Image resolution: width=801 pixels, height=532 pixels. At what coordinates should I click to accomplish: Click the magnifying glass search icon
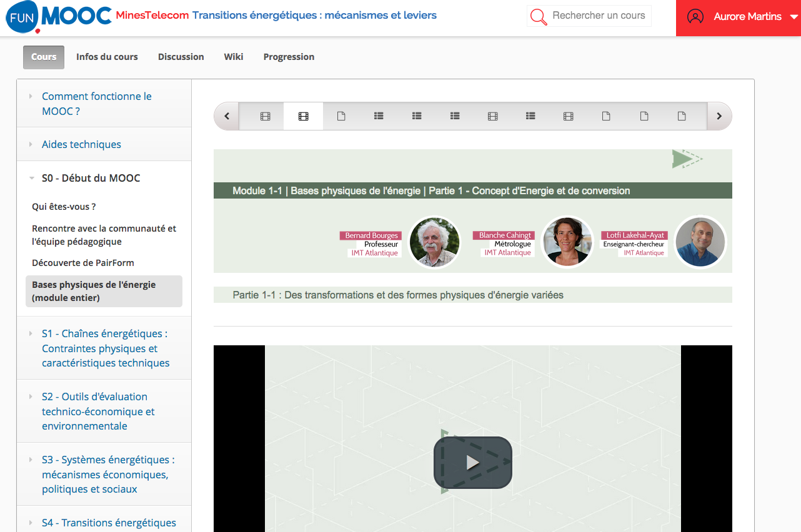tap(538, 16)
